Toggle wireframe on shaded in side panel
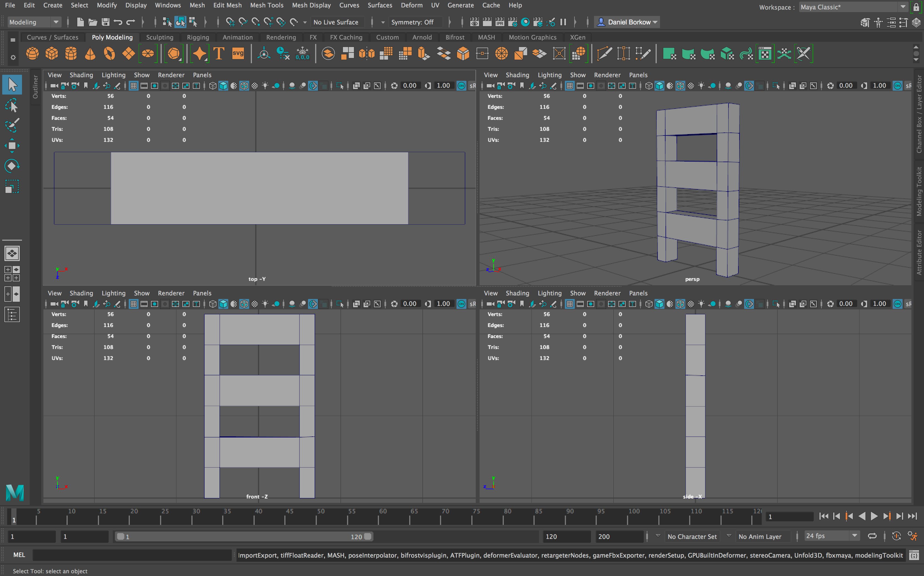 (680, 304)
